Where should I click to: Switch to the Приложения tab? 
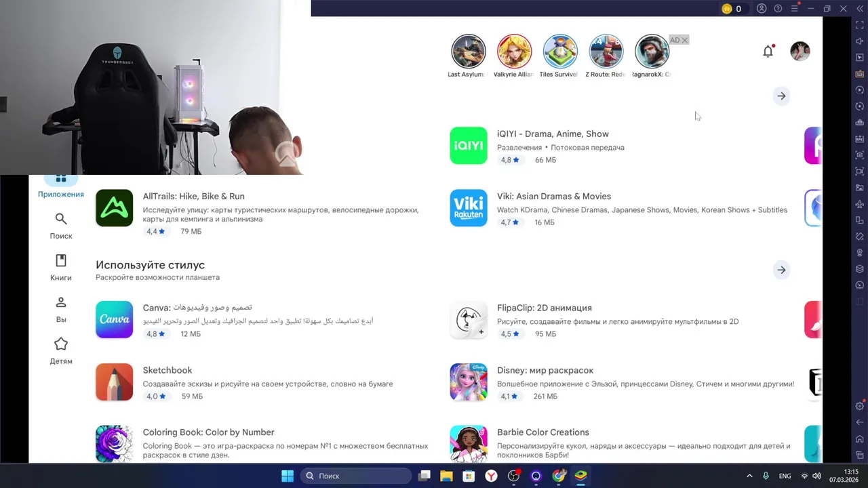[61, 186]
